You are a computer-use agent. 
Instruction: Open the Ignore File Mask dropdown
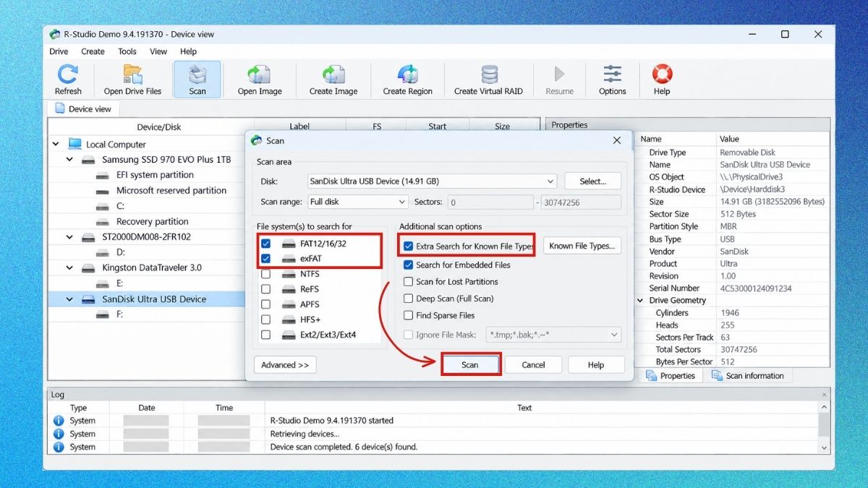(x=554, y=335)
